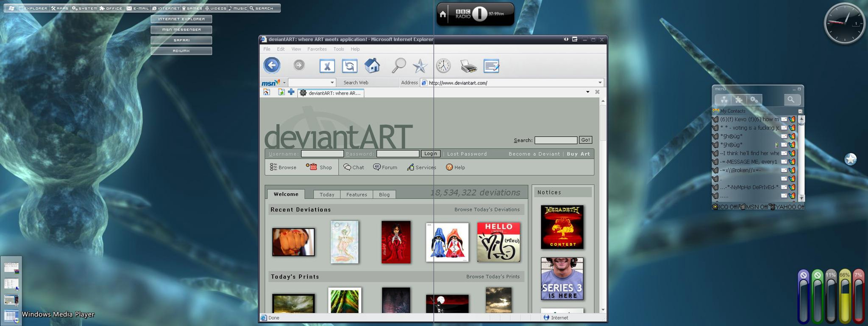Image resolution: width=868 pixels, height=326 pixels.
Task: Open Favorites star icon in toolbar
Action: [420, 66]
